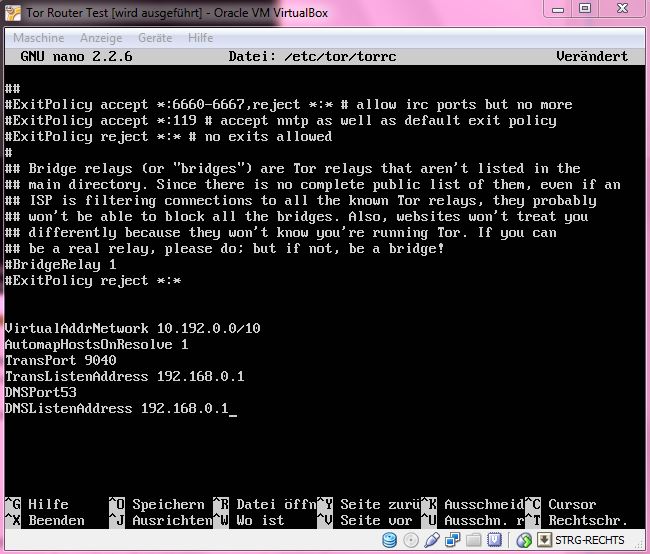This screenshot has height=554, width=650.
Task: Click the irc ports ExitPolicy 6660-6667 line
Action: [289, 104]
